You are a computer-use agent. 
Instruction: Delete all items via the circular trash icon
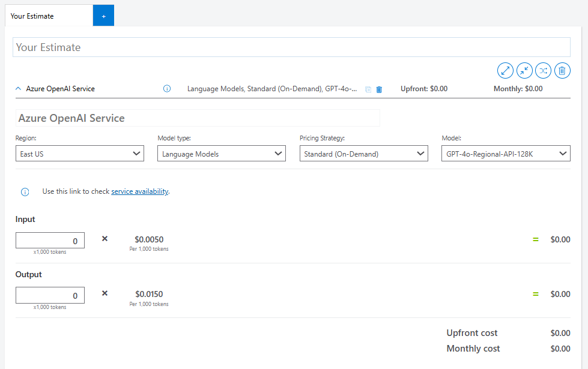pos(562,70)
